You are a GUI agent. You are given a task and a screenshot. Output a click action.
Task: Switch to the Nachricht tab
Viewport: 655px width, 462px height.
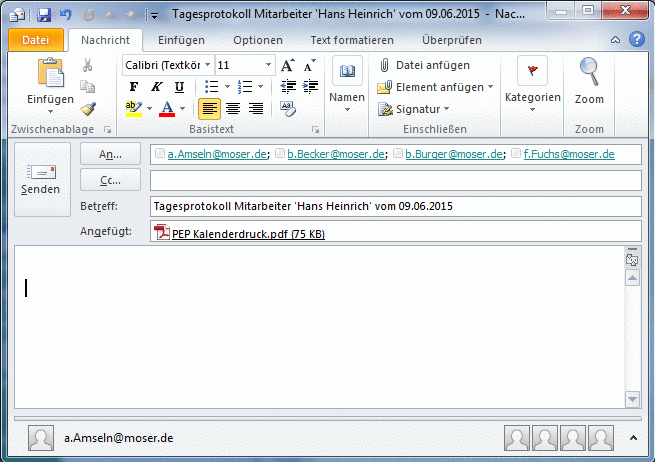click(x=105, y=40)
